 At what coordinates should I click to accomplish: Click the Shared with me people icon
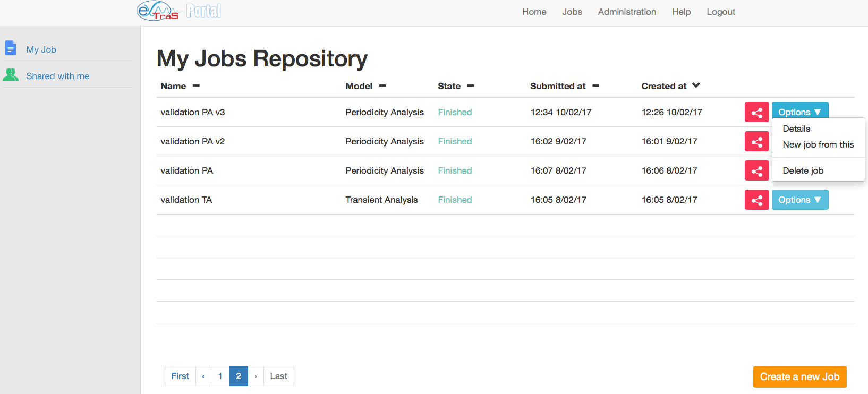pyautogui.click(x=11, y=75)
